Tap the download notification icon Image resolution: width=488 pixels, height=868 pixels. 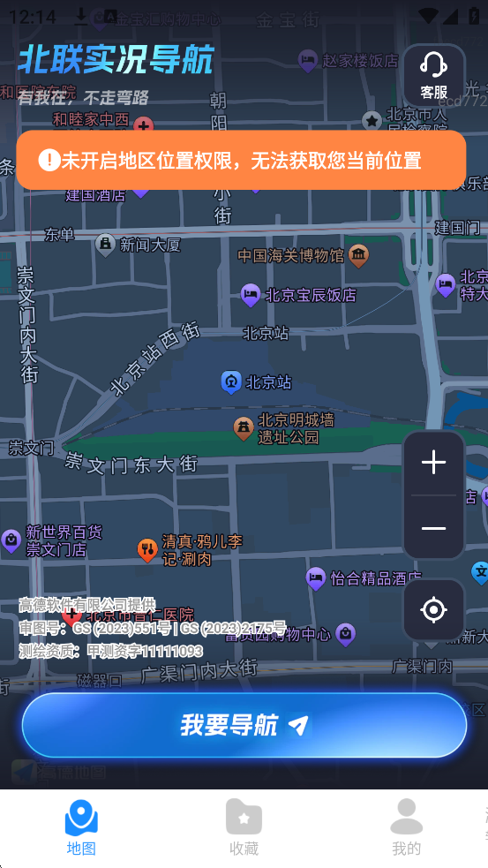pyautogui.click(x=81, y=17)
